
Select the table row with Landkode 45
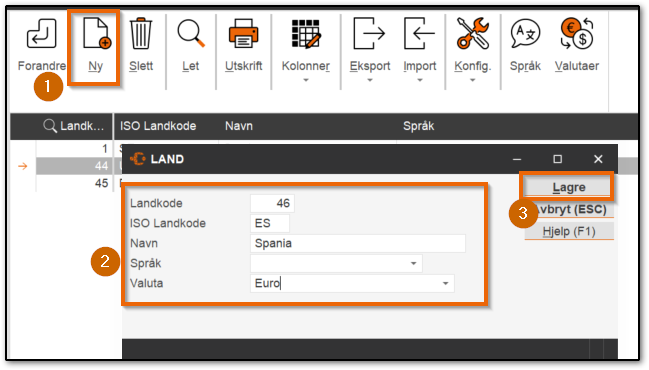75,183
